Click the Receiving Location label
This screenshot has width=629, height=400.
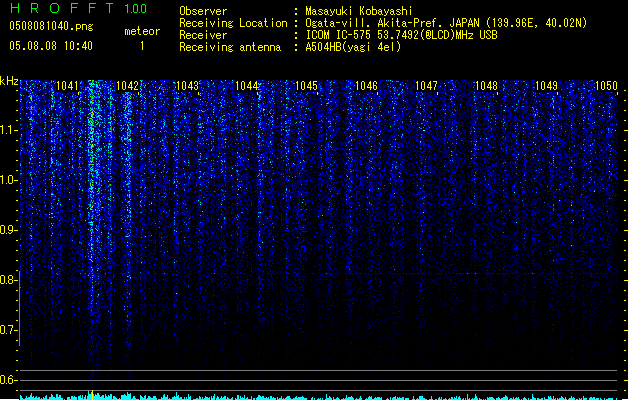click(x=233, y=23)
